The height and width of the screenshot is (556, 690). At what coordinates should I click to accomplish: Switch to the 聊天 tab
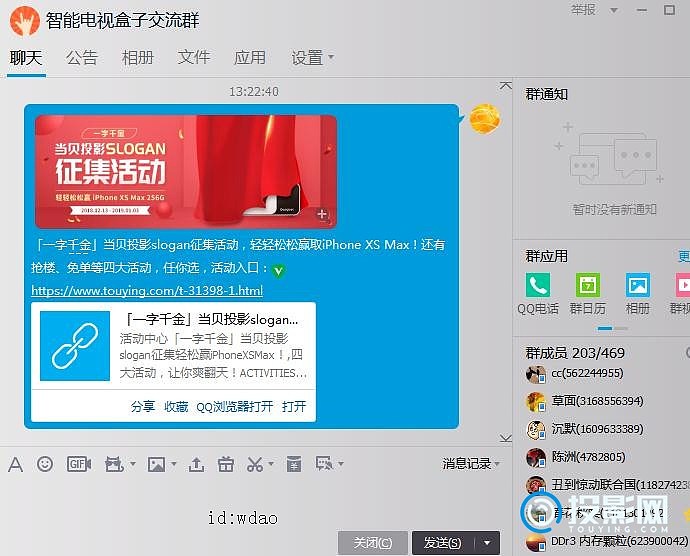pyautogui.click(x=26, y=58)
